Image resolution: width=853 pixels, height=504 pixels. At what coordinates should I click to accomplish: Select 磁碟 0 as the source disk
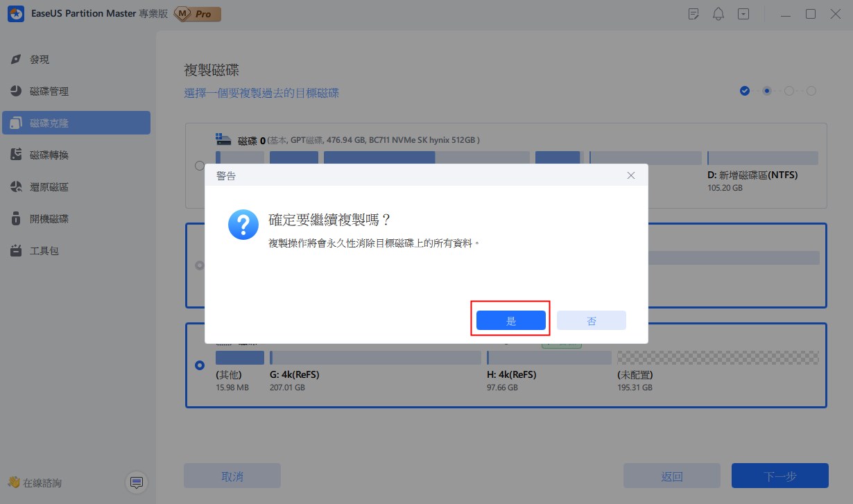(200, 166)
